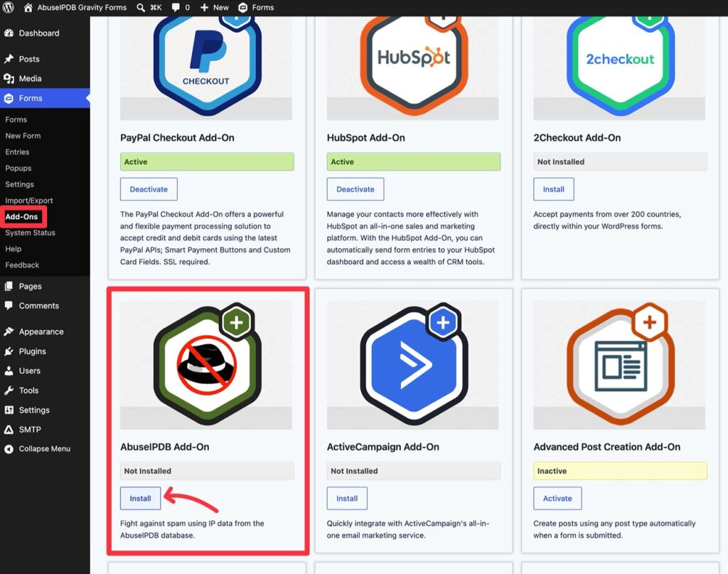
Task: Activate the Advanced Post Creation Add-On
Action: click(557, 499)
